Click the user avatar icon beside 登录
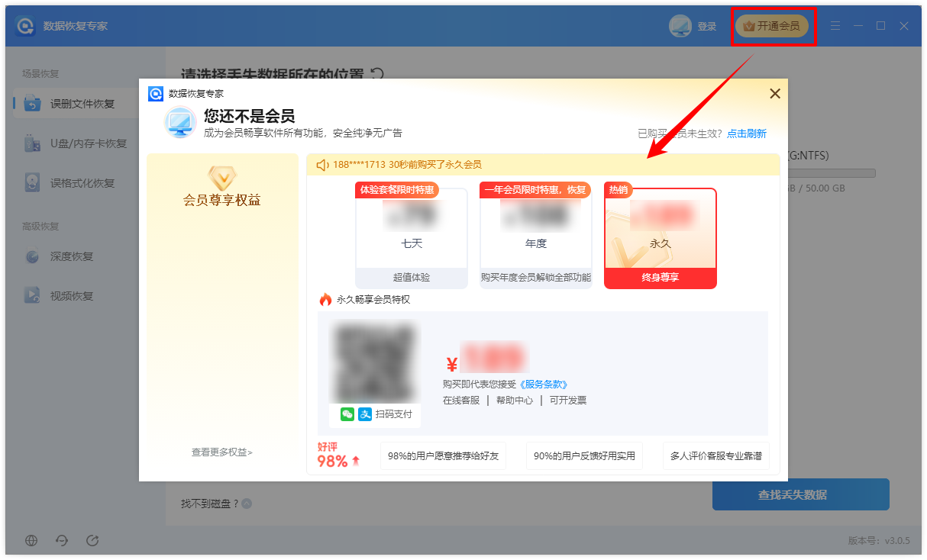 [x=680, y=26]
